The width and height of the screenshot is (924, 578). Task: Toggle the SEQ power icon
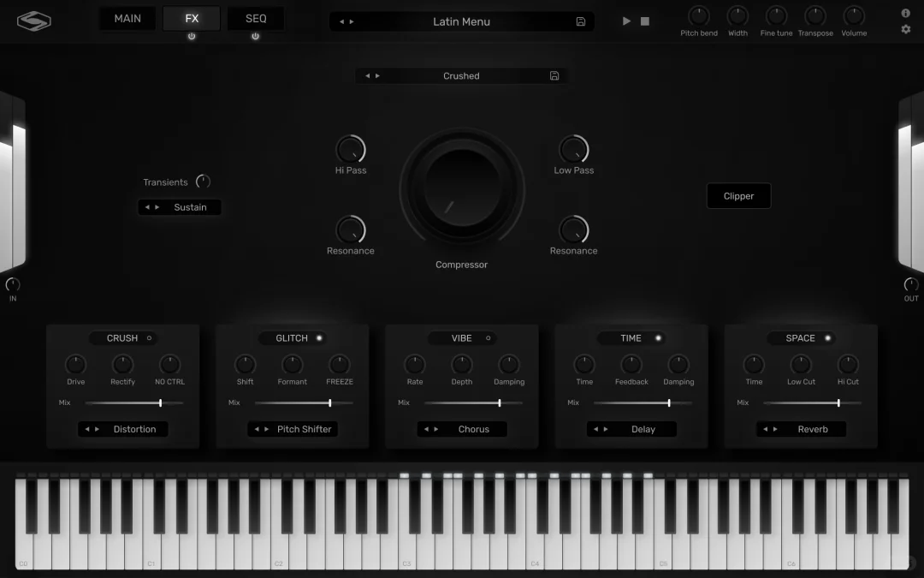tap(255, 37)
